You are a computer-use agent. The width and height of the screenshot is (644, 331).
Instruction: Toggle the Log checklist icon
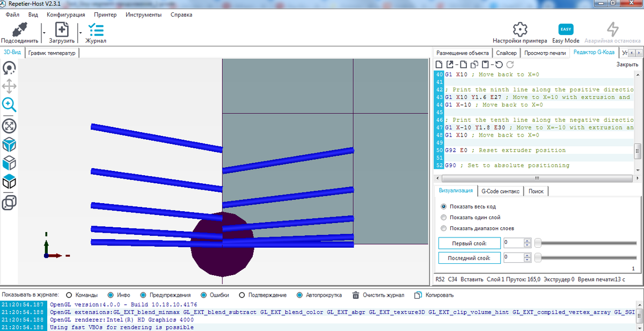96,28
